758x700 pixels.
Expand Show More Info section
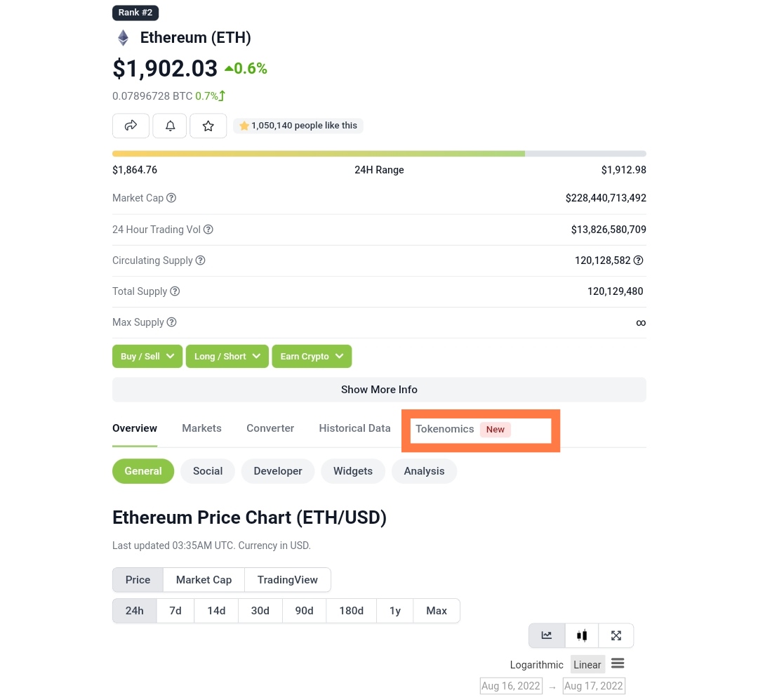click(379, 390)
